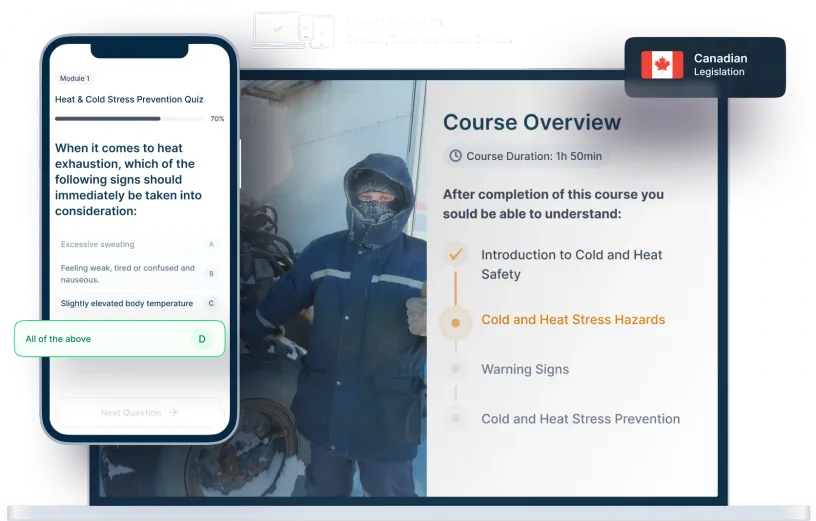Choose the highlighted 'All of the above' answer
Screen dimensions: 816x521
[120, 339]
